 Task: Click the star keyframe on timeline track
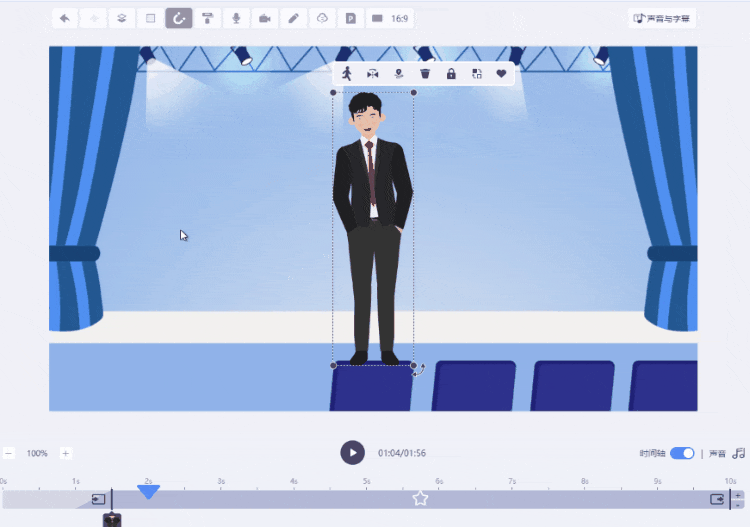tap(420, 498)
